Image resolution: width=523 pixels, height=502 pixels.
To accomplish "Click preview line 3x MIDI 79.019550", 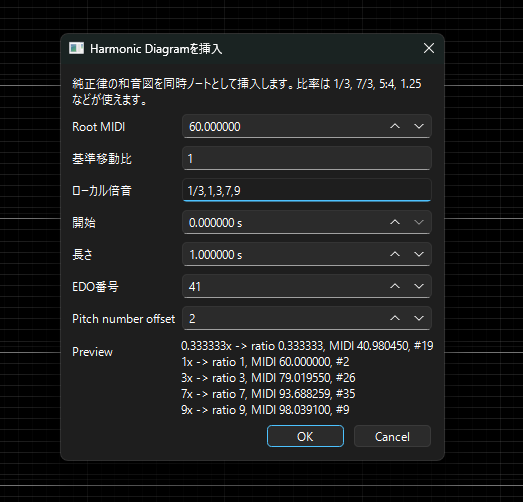I will tap(268, 378).
